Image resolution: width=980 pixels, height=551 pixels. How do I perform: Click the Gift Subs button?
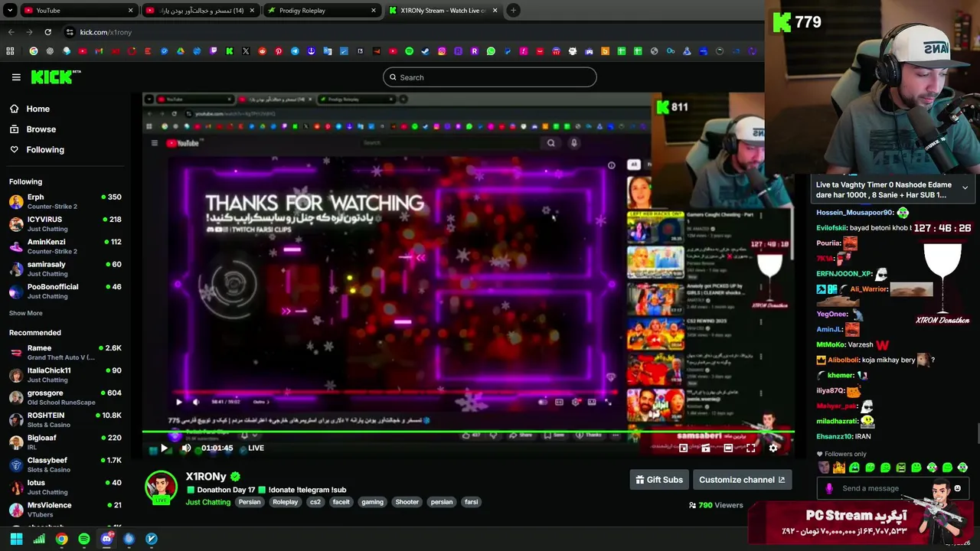tap(659, 480)
